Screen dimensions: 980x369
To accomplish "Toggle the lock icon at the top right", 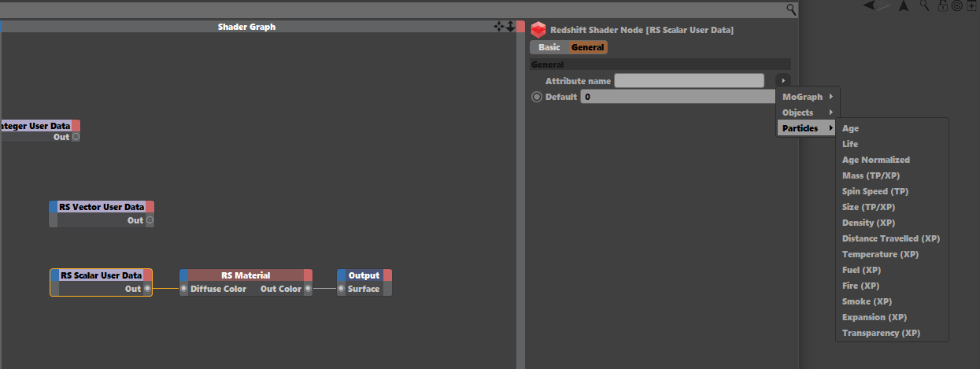I will pos(943,6).
